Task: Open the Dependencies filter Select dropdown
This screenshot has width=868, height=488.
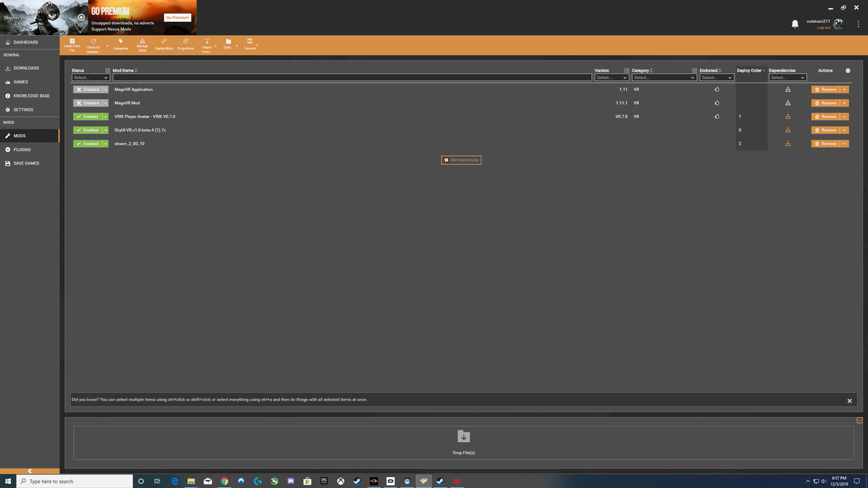Action: 787,77
